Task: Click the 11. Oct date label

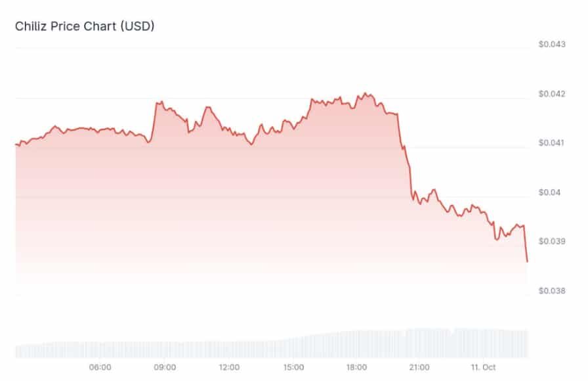Action: coord(486,367)
